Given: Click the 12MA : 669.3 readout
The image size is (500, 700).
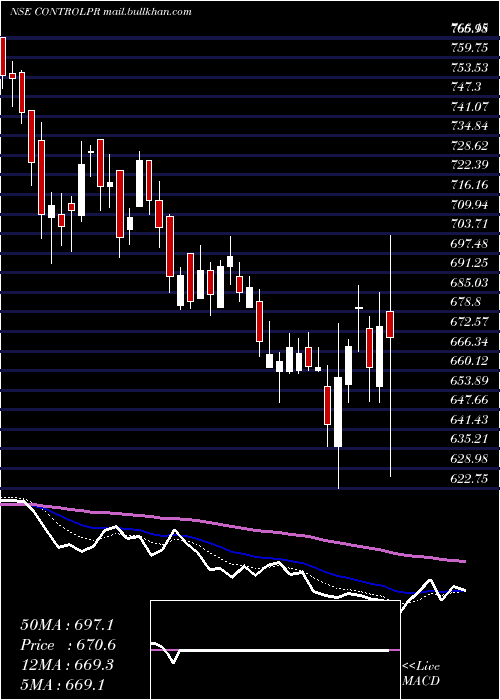Looking at the screenshot, I should tap(67, 665).
